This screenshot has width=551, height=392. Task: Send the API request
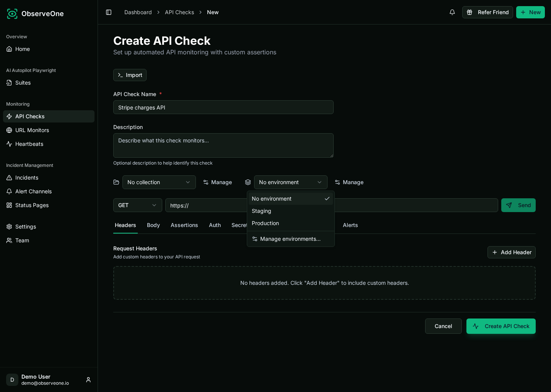(518, 205)
